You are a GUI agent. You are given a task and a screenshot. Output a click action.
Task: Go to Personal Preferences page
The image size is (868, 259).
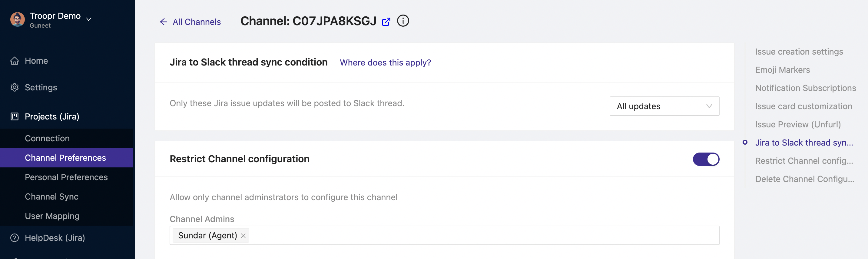tap(66, 177)
